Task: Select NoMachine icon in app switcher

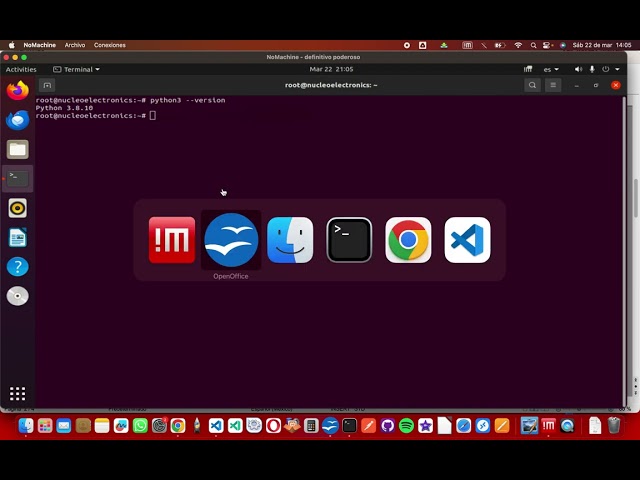Action: pyautogui.click(x=172, y=240)
